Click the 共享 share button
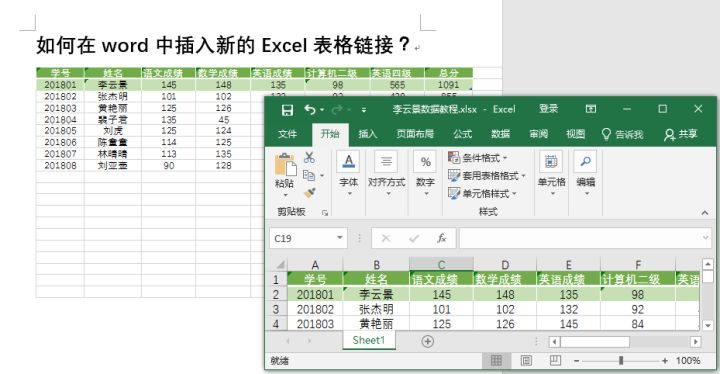Image resolution: width=720 pixels, height=374 pixels. 681,134
